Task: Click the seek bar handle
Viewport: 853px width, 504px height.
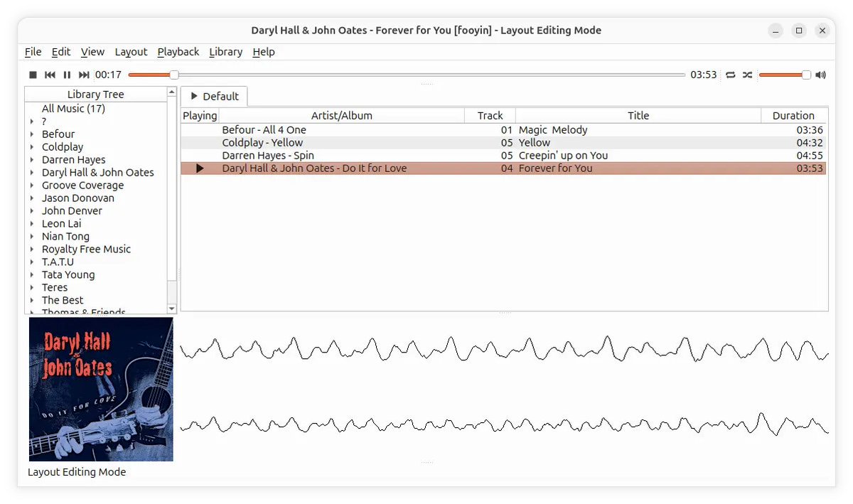Action: click(174, 75)
